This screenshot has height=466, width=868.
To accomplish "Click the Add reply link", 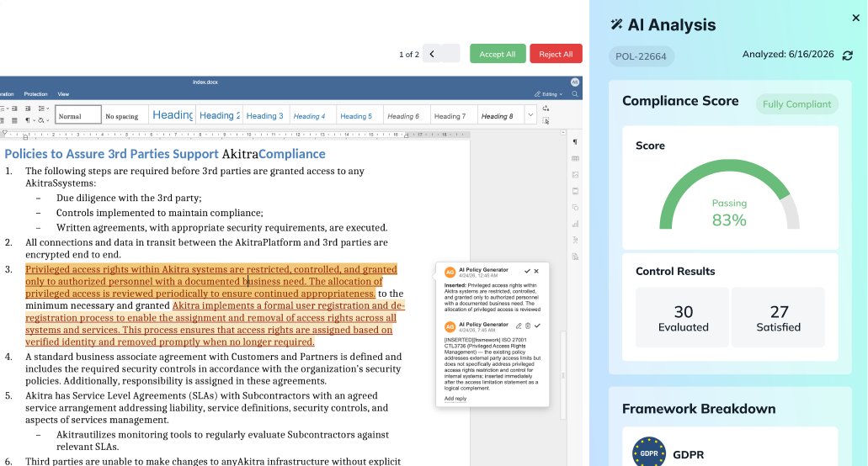I will (455, 399).
